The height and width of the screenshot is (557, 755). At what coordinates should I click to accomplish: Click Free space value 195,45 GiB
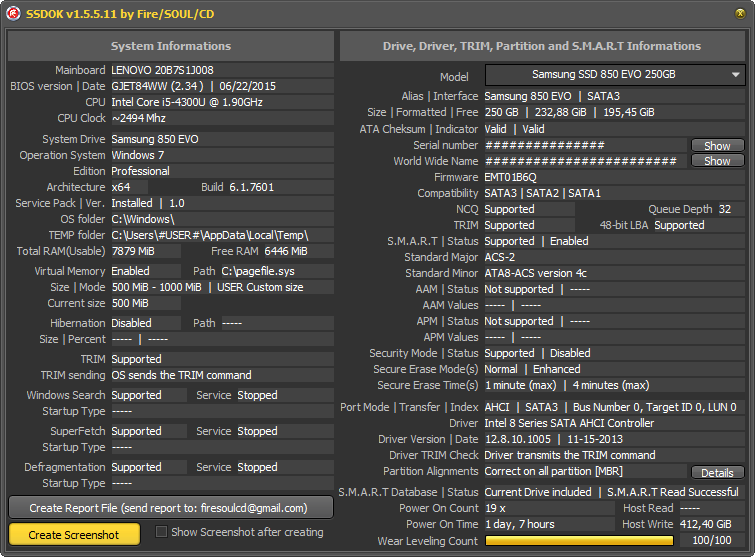point(628,112)
